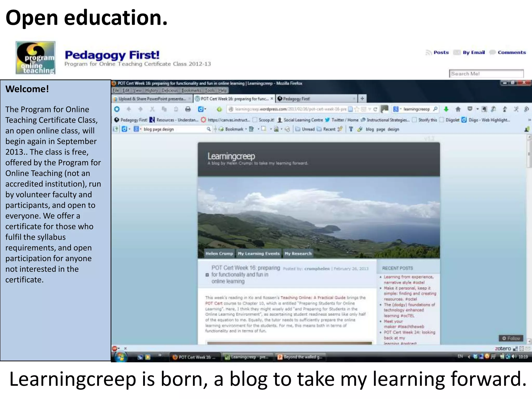Select the POT Cert Week 16 tab
This screenshot has height=399, width=532.
[x=234, y=99]
